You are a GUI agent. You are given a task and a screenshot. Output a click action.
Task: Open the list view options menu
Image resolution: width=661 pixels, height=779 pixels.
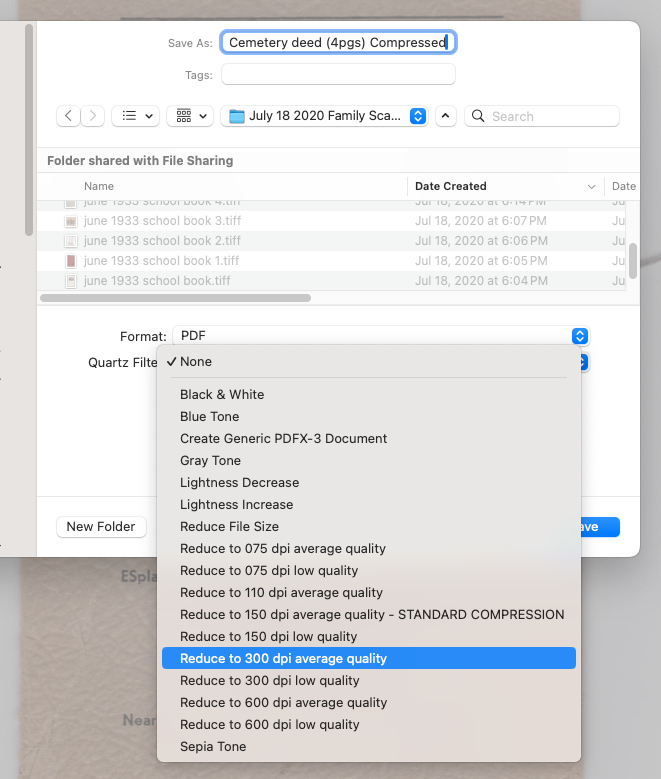pos(135,116)
